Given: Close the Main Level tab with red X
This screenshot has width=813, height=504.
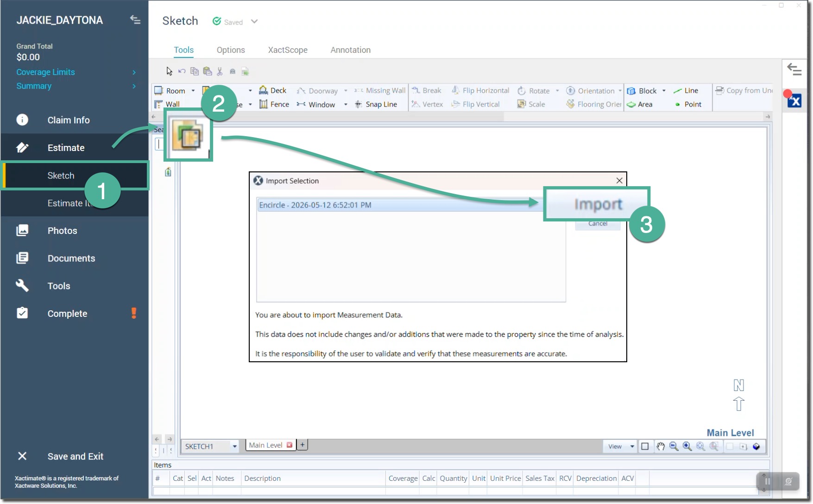Looking at the screenshot, I should coord(290,445).
